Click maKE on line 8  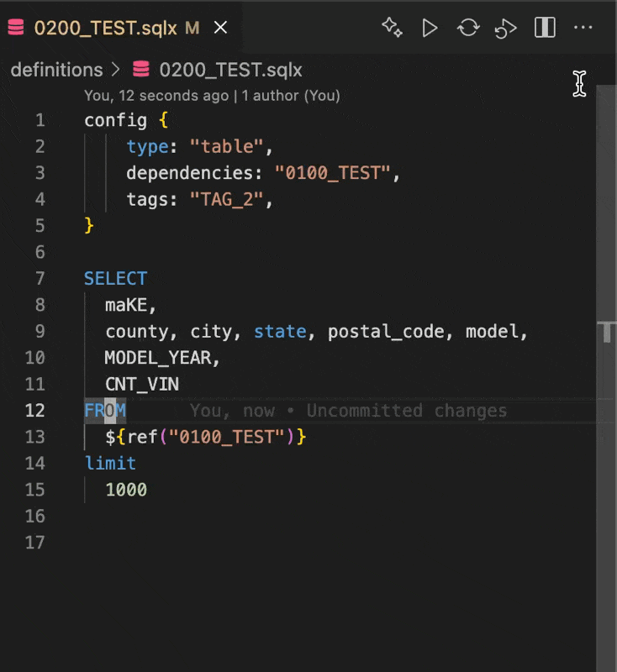coord(126,305)
